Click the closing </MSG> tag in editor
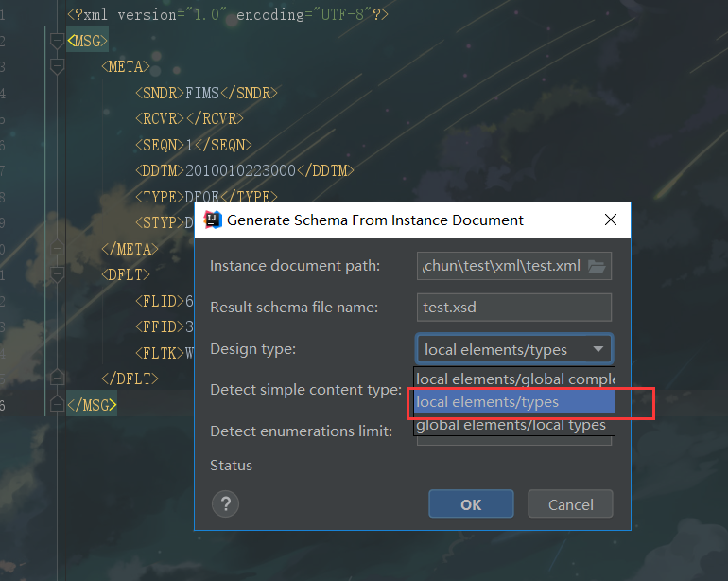The image size is (728, 581). [x=92, y=405]
